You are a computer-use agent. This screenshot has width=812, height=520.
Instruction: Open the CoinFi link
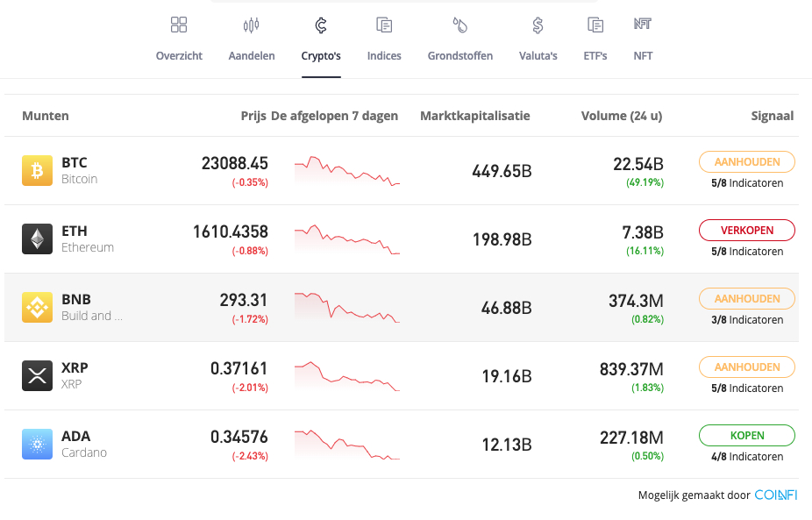(x=776, y=495)
